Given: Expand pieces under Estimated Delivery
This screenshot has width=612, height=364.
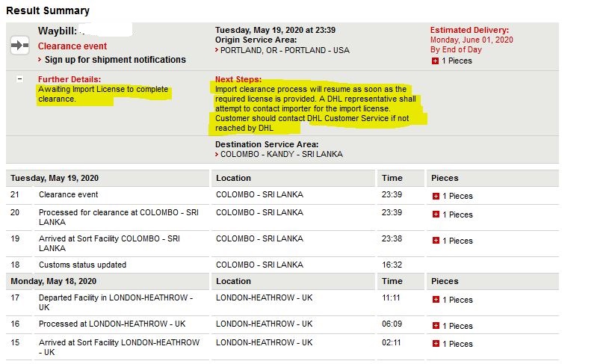Looking at the screenshot, I should (x=435, y=61).
